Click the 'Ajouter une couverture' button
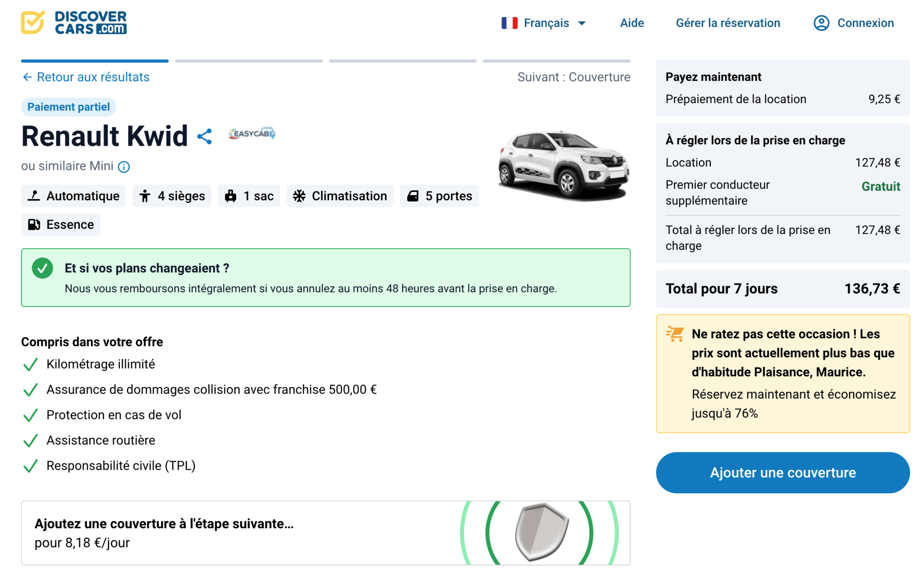The width and height of the screenshot is (924, 579). click(x=783, y=472)
